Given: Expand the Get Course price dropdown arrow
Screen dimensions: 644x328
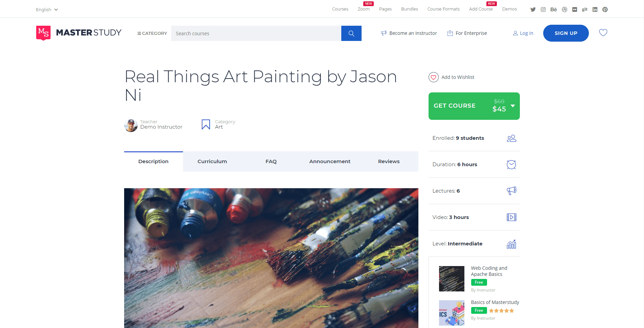Looking at the screenshot, I should tap(513, 106).
